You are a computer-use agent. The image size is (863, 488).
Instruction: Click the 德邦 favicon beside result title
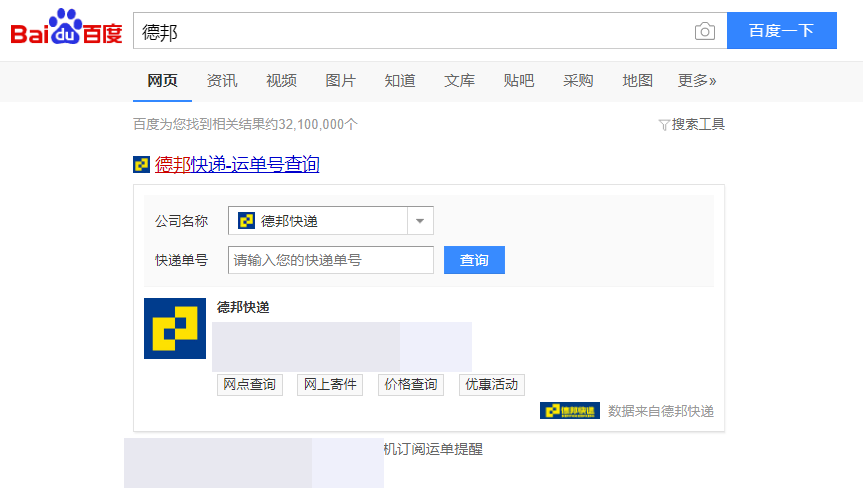[x=141, y=165]
